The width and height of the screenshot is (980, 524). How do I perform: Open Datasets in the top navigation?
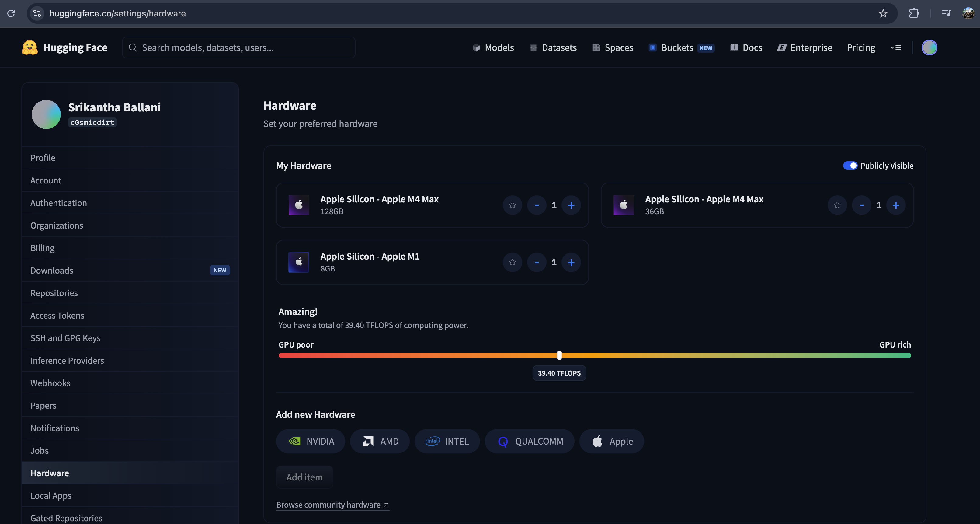pyautogui.click(x=553, y=47)
